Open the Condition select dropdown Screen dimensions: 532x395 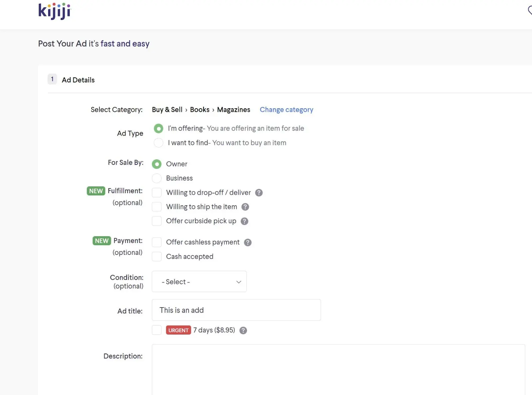point(199,282)
